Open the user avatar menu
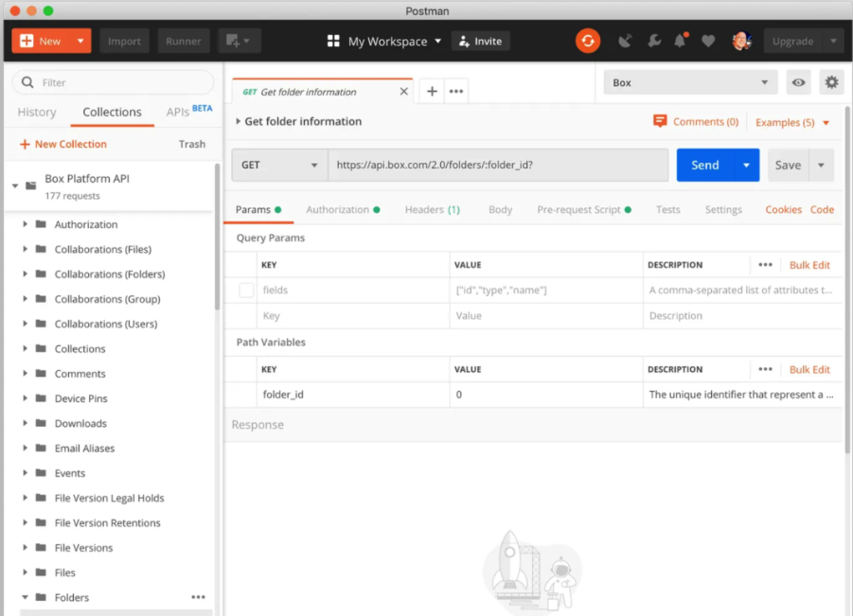The width and height of the screenshot is (853, 616). coord(741,41)
